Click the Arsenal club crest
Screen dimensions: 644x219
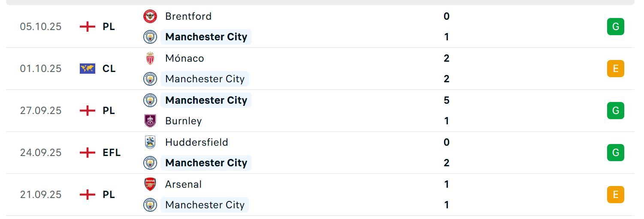(x=150, y=184)
